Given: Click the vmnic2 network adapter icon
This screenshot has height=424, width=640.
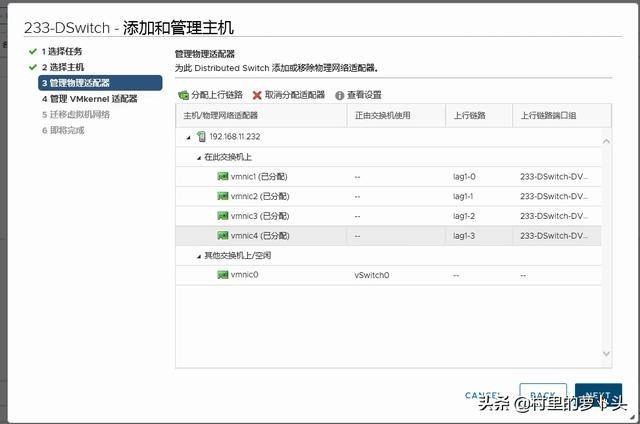Looking at the screenshot, I should point(222,196).
